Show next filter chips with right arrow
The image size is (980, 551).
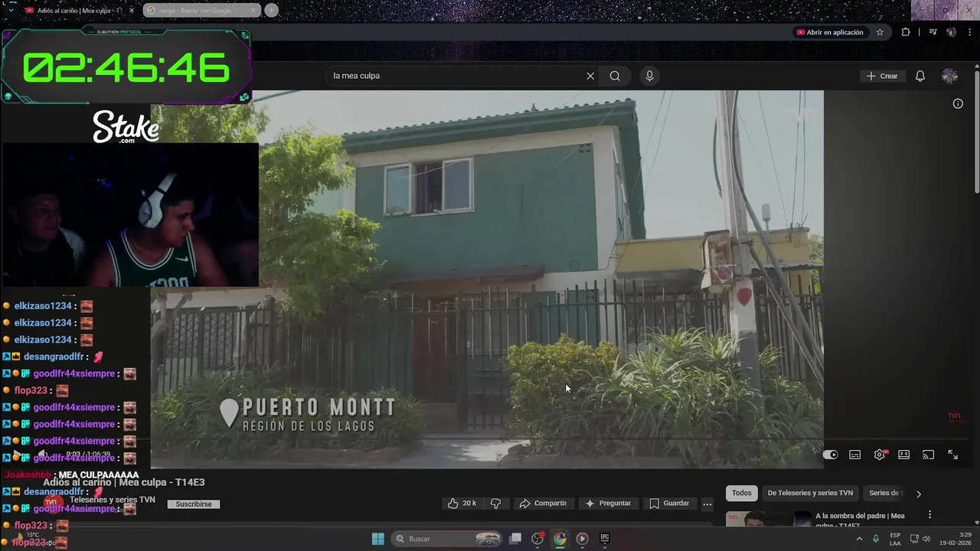(919, 494)
